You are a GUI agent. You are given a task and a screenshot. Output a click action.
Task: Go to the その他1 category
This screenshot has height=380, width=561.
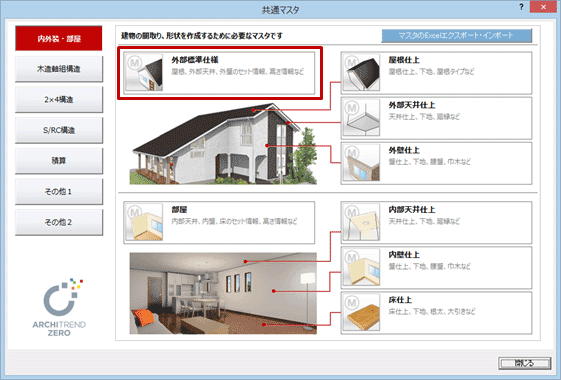click(x=59, y=191)
